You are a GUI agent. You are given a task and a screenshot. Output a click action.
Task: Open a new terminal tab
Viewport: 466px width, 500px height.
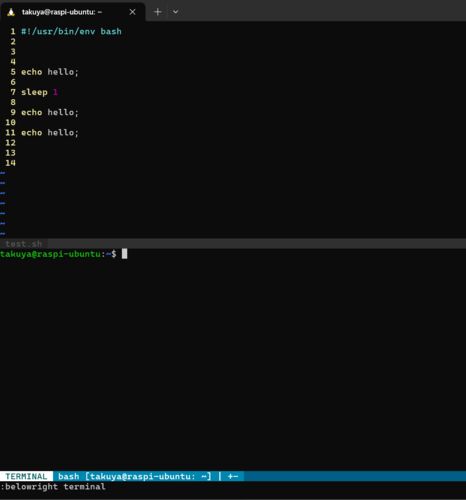[x=158, y=12]
